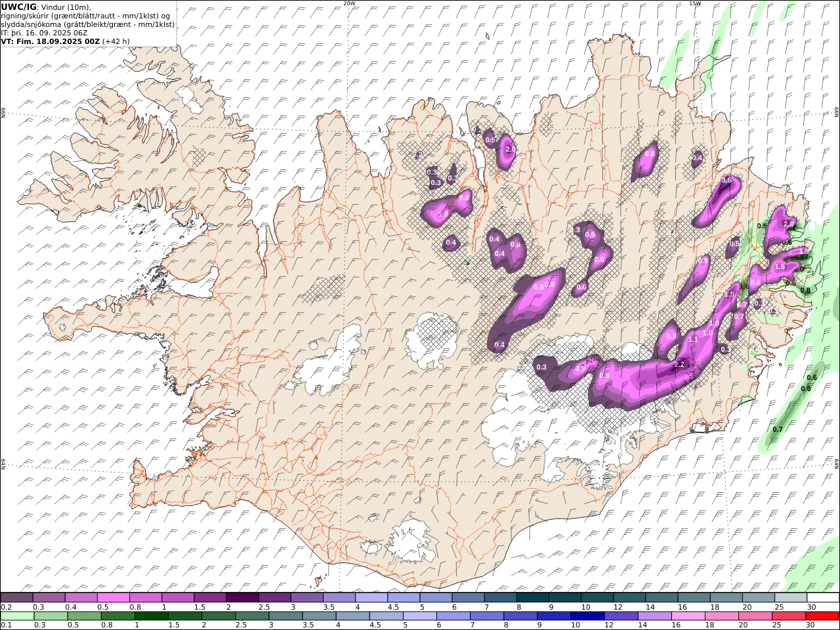840x630 pixels.
Task: Click the light pink 16–18 lower legend swatch
Action: pyautogui.click(x=687, y=616)
